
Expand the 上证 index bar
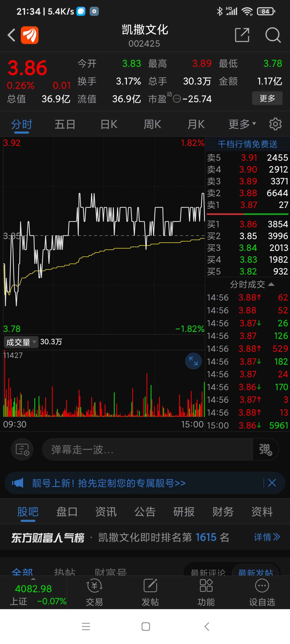[33, 592]
